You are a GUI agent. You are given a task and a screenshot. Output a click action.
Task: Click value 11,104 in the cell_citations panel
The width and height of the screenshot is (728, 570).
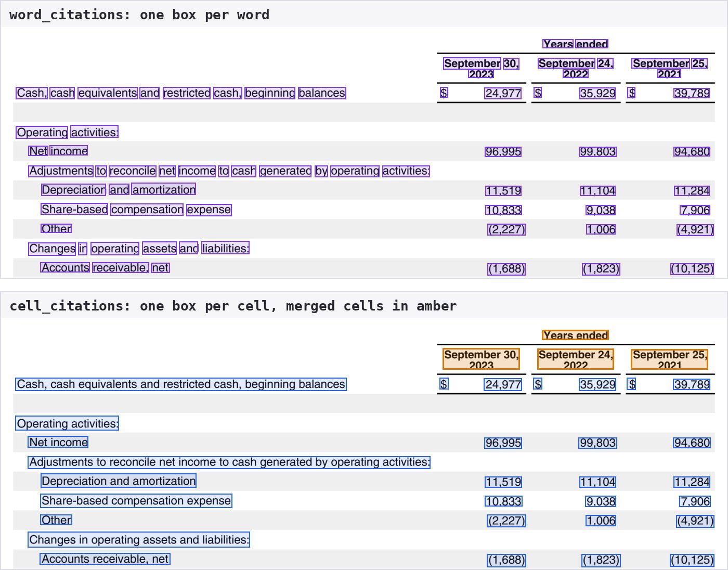pos(597,482)
